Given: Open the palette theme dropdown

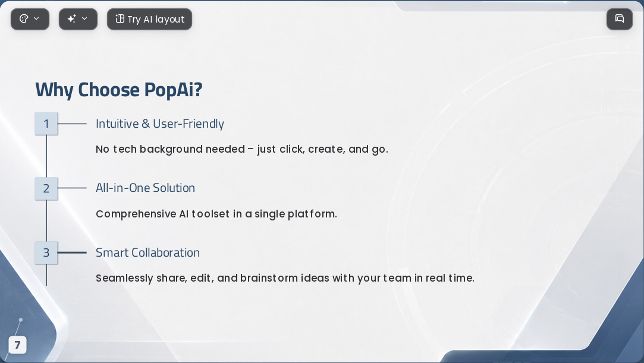Looking at the screenshot, I should (30, 19).
